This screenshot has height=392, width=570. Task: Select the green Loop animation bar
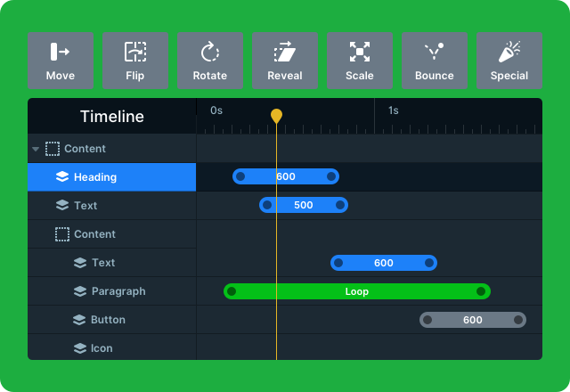click(x=356, y=291)
